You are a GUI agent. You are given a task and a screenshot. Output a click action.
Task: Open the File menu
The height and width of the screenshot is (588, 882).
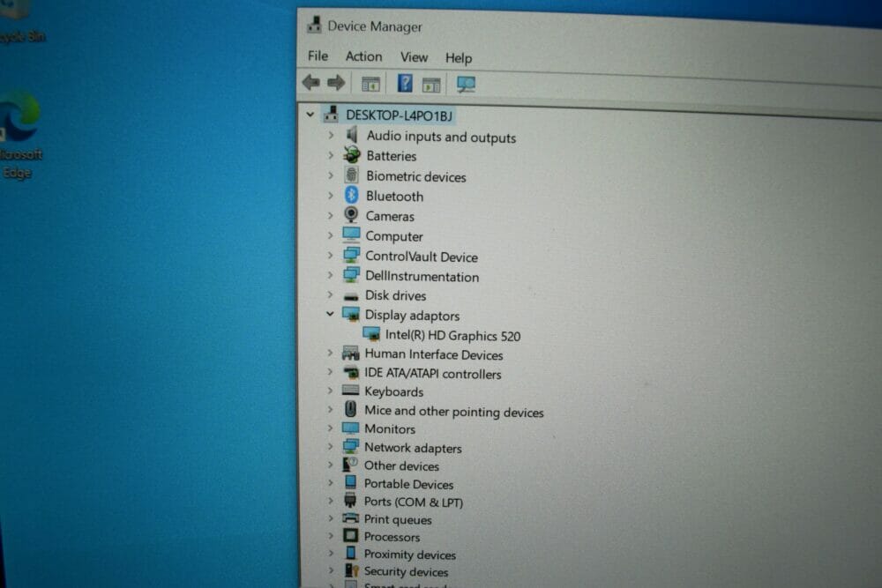pyautogui.click(x=318, y=56)
